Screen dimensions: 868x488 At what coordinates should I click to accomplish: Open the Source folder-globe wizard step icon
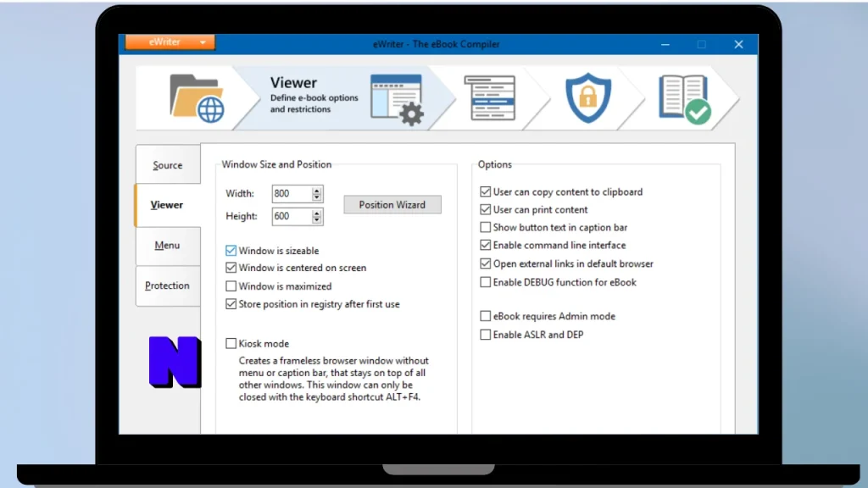tap(197, 98)
